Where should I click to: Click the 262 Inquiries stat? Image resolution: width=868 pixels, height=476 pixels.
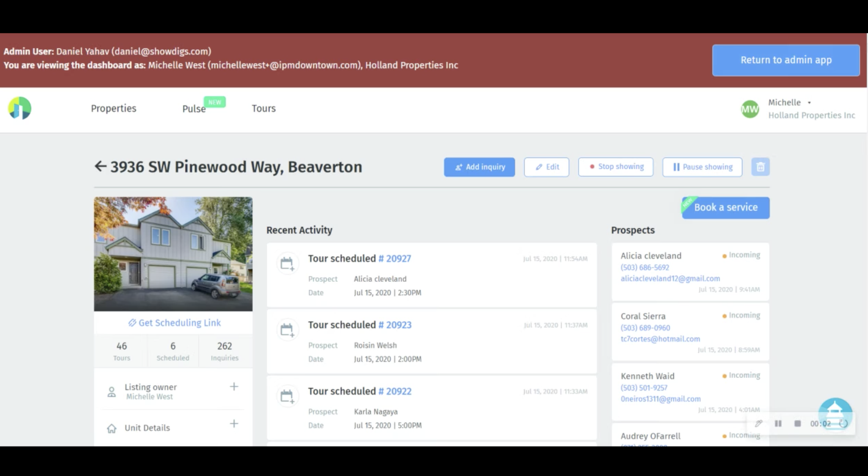225,351
